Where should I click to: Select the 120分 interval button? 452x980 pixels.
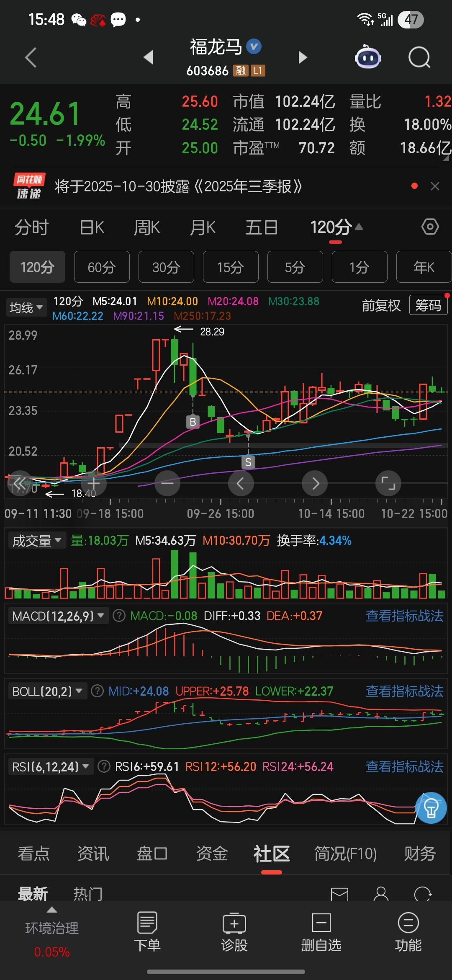click(37, 267)
